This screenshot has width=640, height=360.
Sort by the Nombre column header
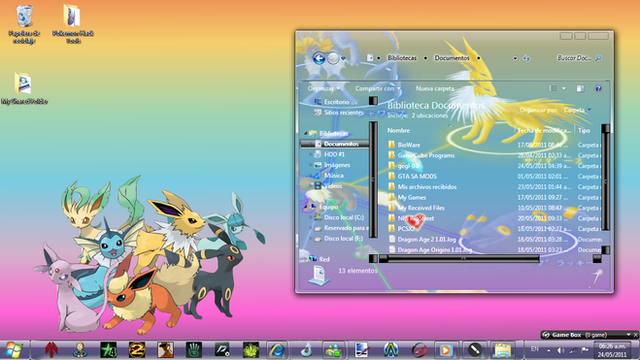(x=398, y=131)
